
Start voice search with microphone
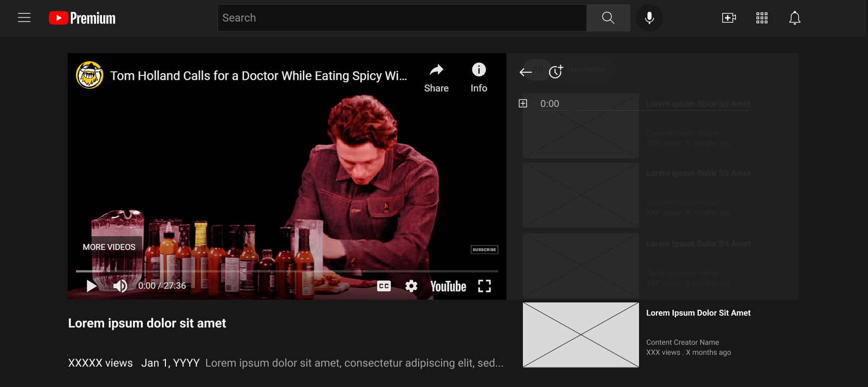649,18
